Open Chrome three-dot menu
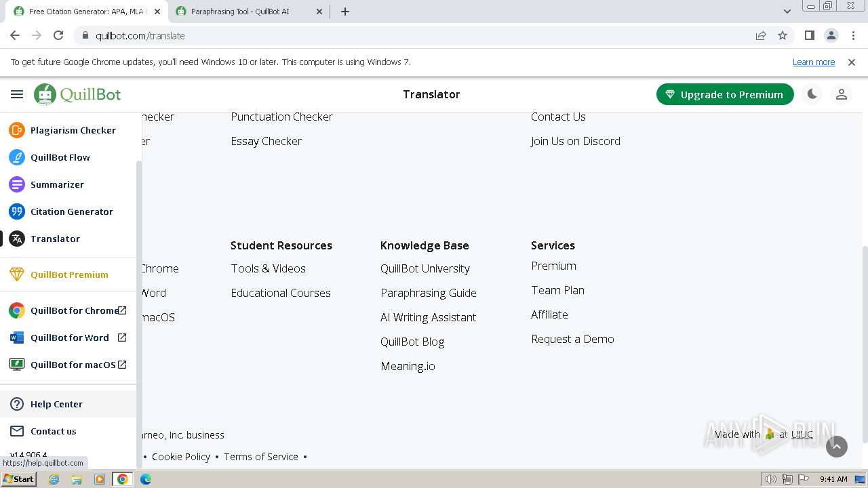Image resolution: width=868 pixels, height=488 pixels. click(853, 35)
